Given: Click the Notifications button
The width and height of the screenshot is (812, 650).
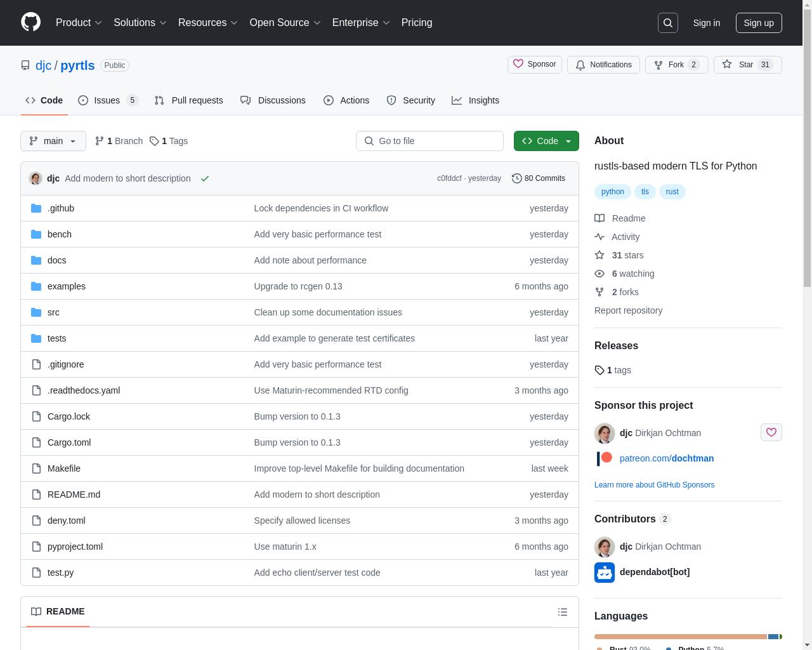Looking at the screenshot, I should [x=603, y=65].
